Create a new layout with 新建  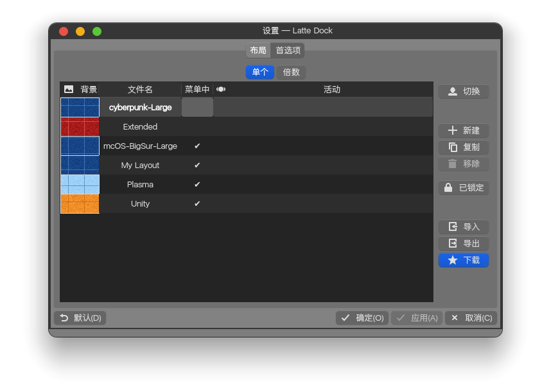464,130
